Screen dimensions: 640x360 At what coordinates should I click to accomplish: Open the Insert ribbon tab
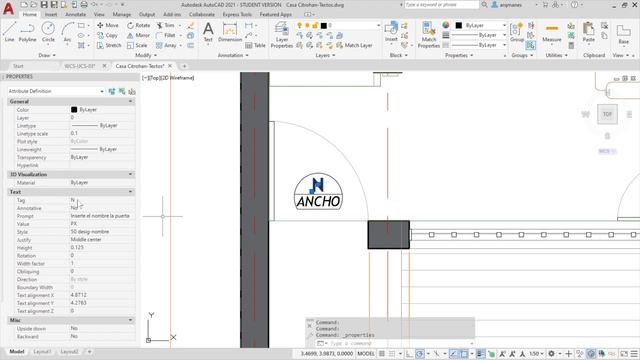(x=51, y=14)
